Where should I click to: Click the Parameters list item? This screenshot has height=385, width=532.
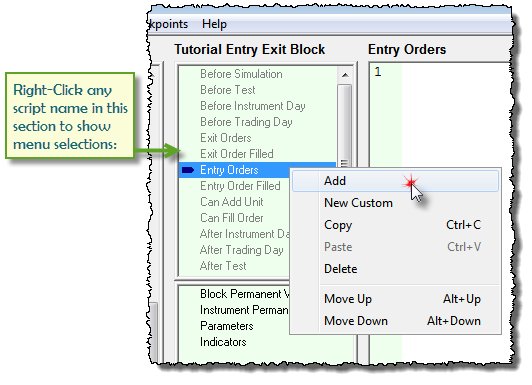227,326
